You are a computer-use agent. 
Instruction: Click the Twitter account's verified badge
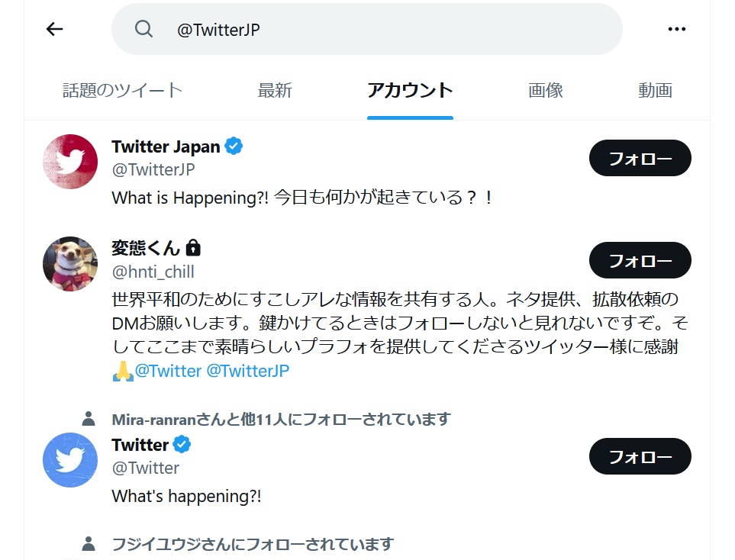pos(182,444)
